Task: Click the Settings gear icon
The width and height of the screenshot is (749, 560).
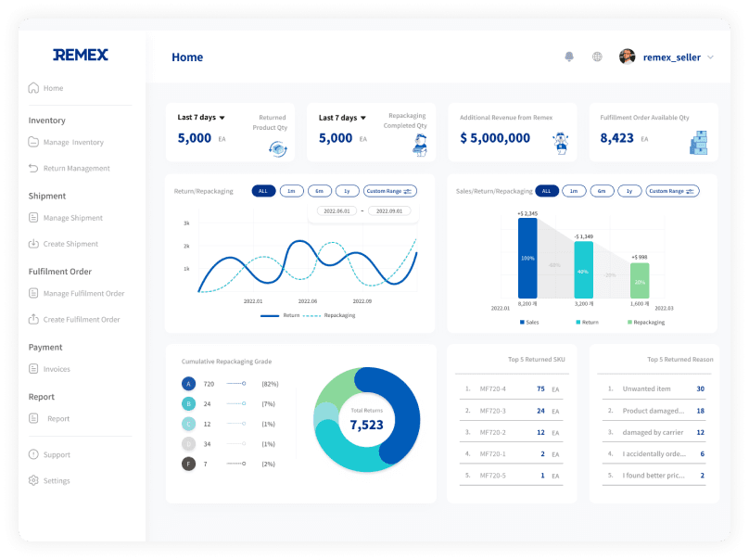Action: 33,480
